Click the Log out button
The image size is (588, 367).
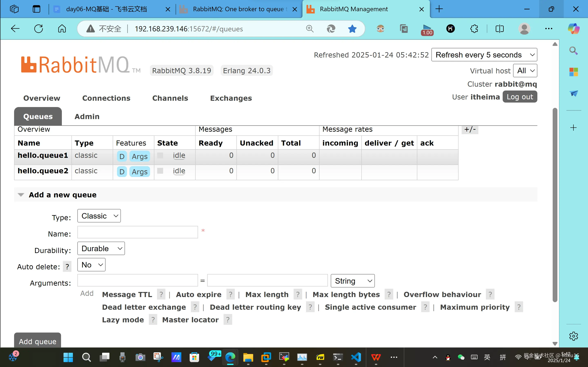pyautogui.click(x=520, y=97)
